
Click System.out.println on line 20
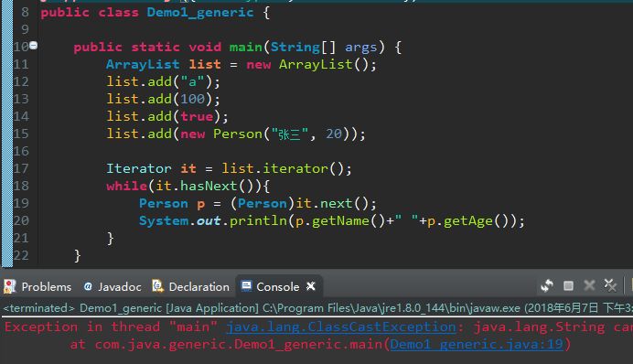pyautogui.click(x=213, y=220)
